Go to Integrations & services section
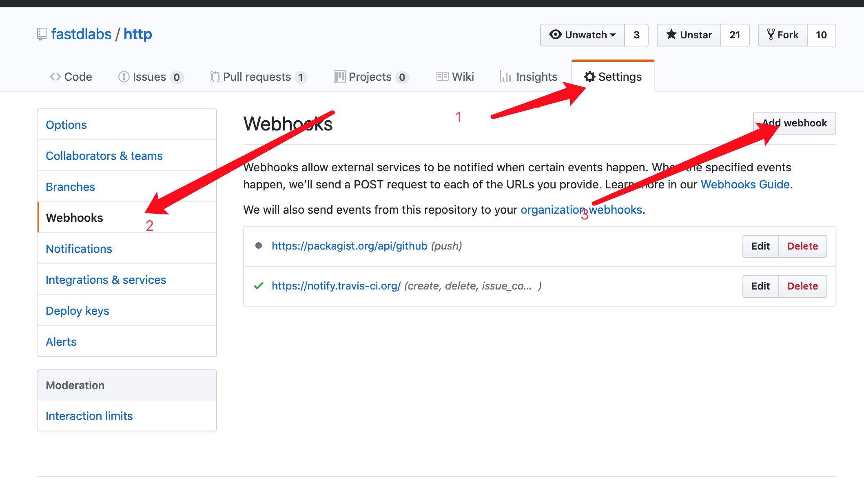 [106, 280]
